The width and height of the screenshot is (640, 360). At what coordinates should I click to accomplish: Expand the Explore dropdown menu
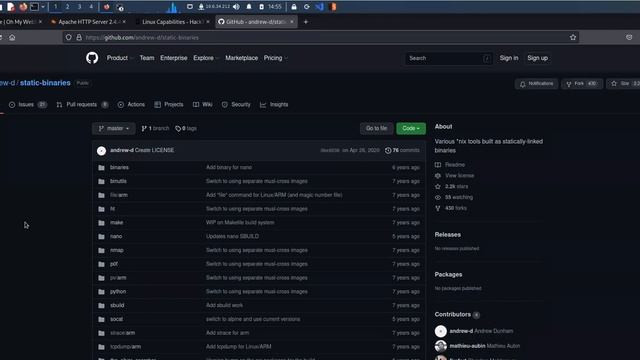(206, 58)
